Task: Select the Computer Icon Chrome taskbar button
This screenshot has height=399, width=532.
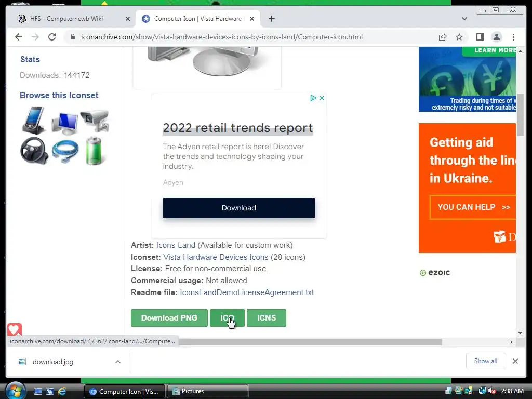Action: tap(125, 391)
